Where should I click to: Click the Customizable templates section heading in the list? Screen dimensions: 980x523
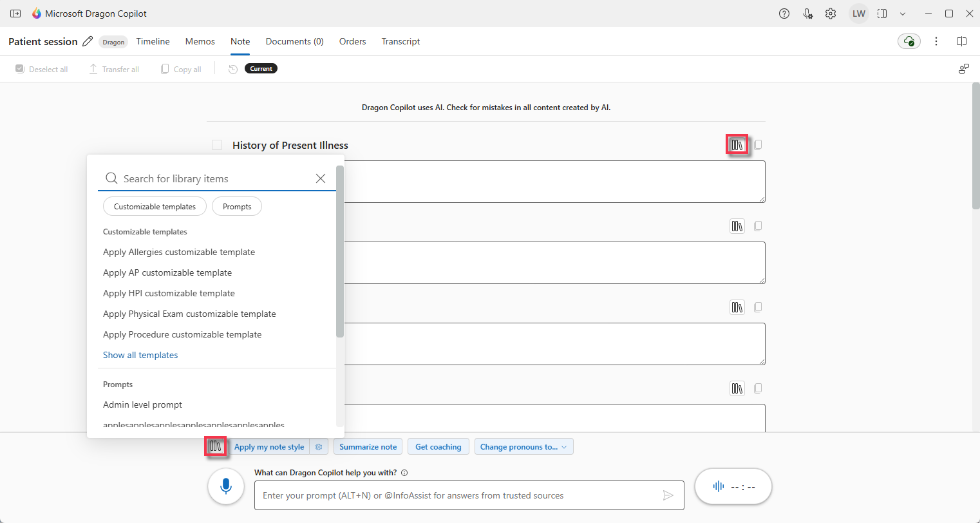pyautogui.click(x=145, y=232)
